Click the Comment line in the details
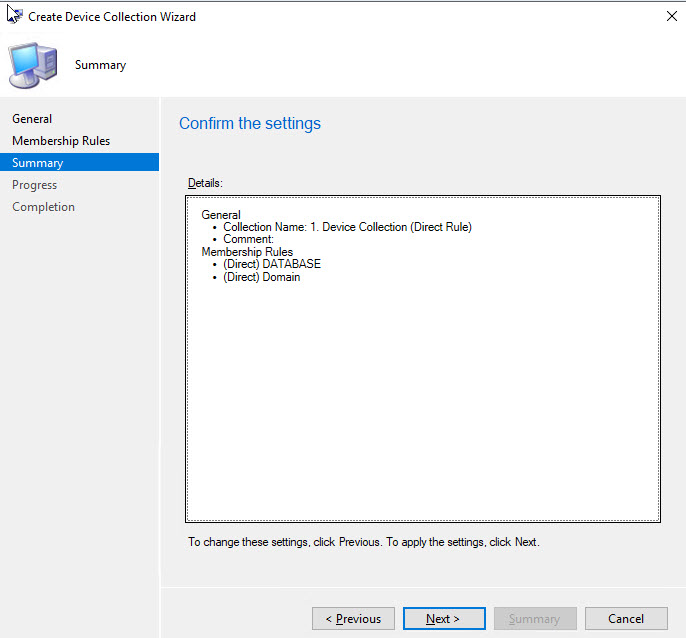This screenshot has width=686, height=638. (248, 240)
